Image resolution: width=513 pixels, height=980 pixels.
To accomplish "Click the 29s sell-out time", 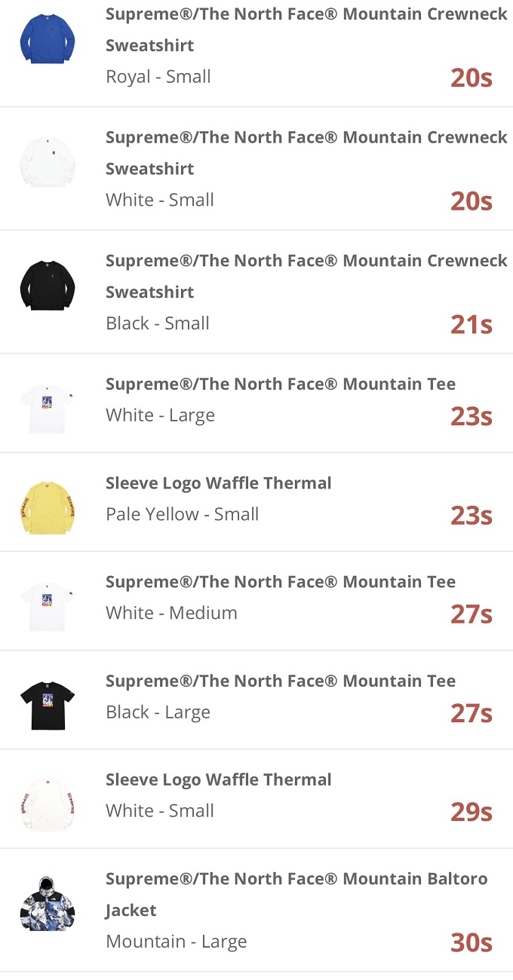I will pos(471,812).
